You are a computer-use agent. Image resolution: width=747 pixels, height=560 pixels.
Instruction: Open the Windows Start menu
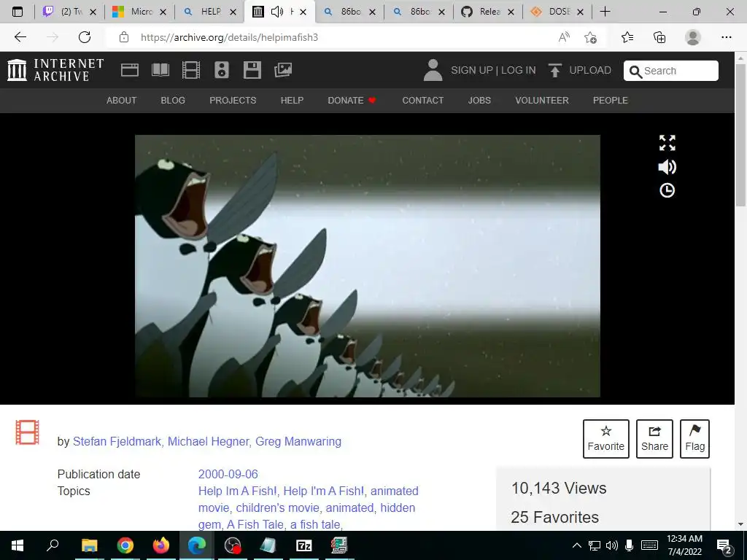pos(18,545)
